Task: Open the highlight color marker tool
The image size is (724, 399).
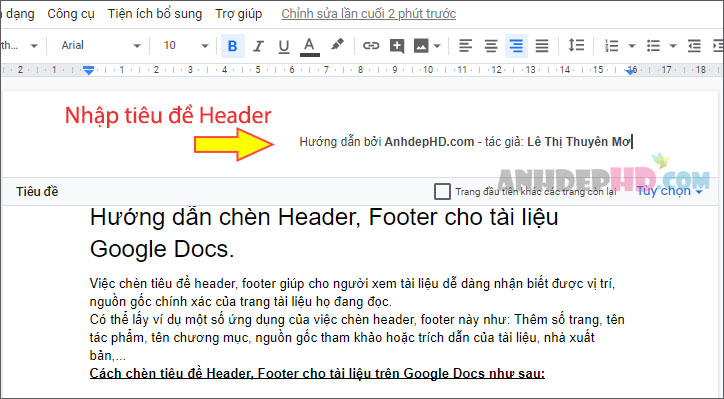Action: click(x=337, y=45)
